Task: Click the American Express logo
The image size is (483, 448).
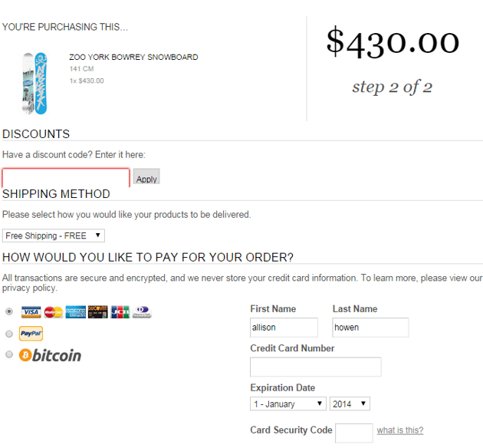Action: [75, 312]
